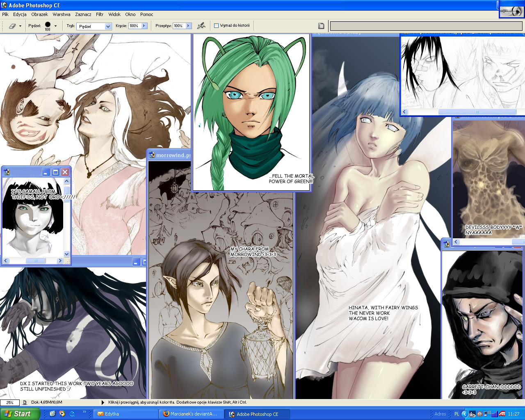Toggle the palette panel icon in options bar
The width and height of the screenshot is (525, 420).
(321, 26)
